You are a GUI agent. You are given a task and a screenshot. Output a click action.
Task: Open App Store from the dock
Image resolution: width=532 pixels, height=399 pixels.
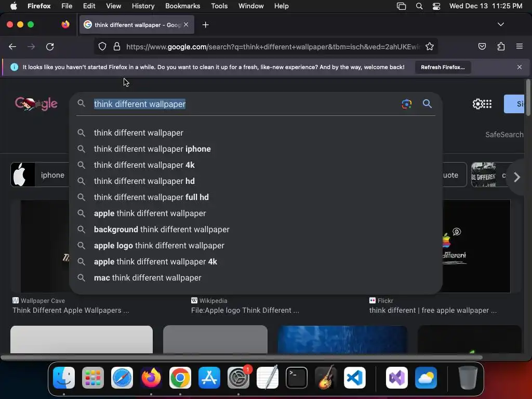point(209,378)
